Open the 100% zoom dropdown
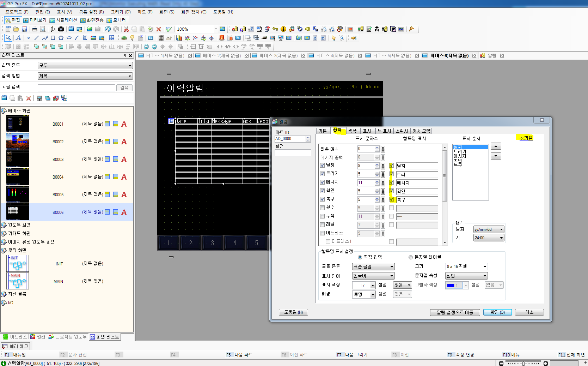The height and width of the screenshot is (366, 588). pyautogui.click(x=215, y=29)
